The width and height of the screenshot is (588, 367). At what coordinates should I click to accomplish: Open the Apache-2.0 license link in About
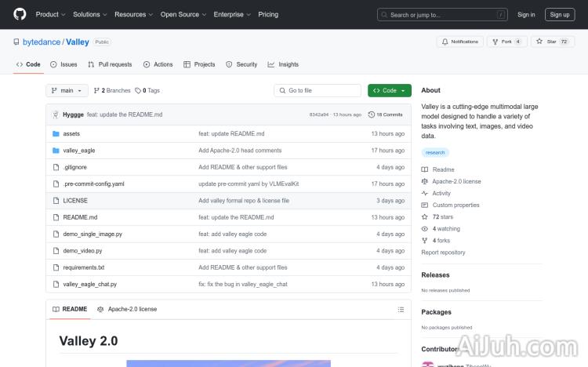coord(456,181)
